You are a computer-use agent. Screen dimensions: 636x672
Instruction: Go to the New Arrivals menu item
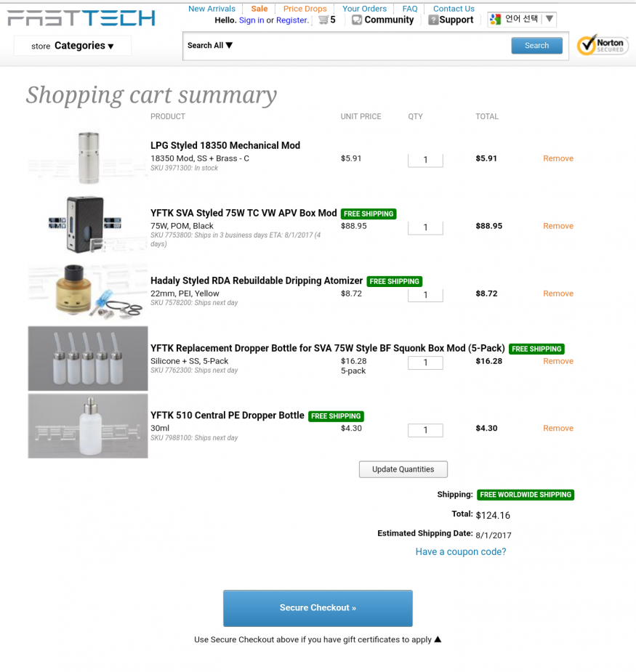pos(212,9)
